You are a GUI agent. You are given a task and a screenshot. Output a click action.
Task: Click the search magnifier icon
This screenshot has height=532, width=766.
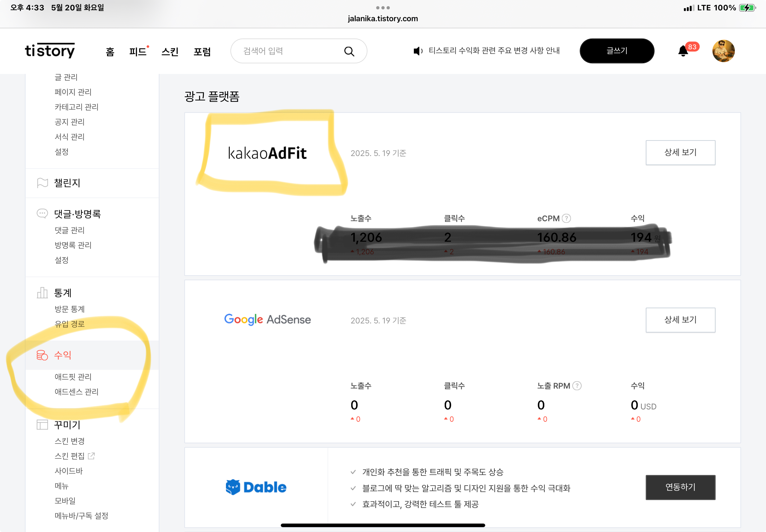point(349,51)
